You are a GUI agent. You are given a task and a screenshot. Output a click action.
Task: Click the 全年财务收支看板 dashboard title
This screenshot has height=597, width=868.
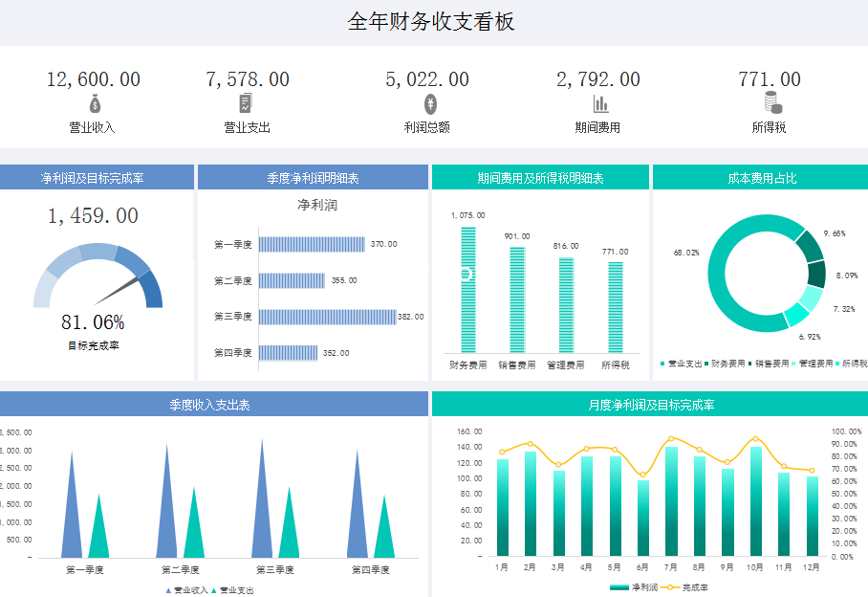pos(432,22)
